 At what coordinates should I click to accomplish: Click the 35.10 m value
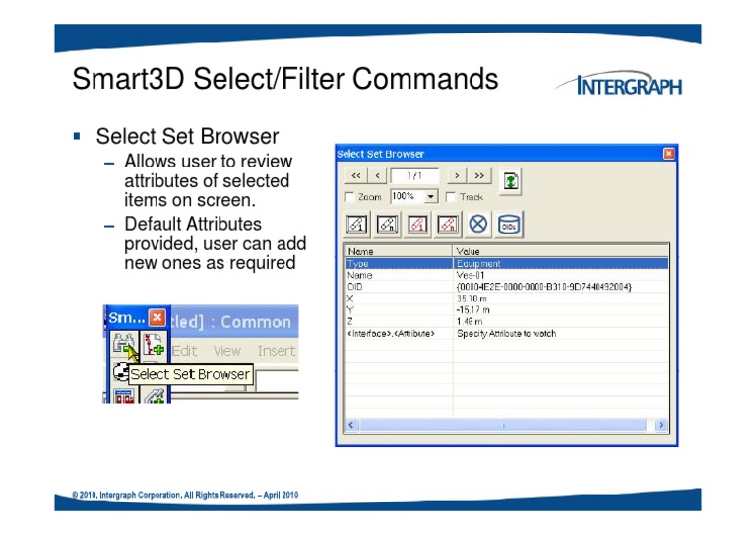[x=472, y=299]
